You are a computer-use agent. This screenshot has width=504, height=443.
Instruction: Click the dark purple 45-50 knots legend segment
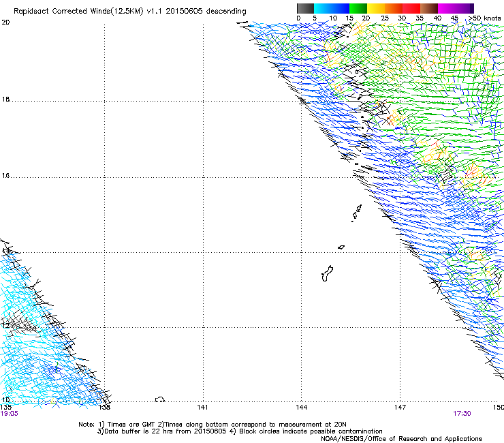click(464, 8)
